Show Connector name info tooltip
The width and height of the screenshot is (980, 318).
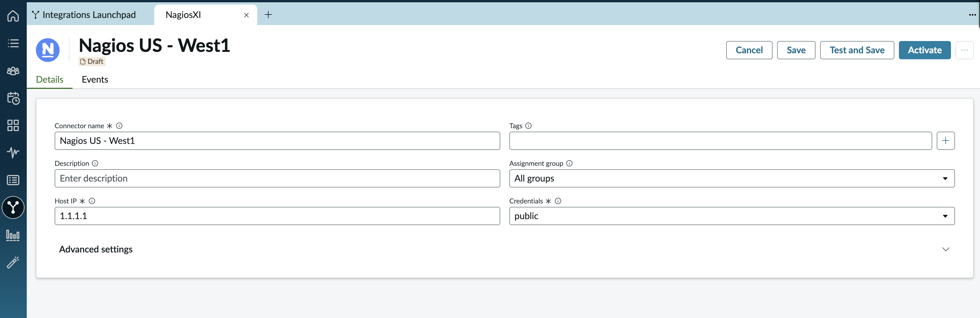pyautogui.click(x=119, y=126)
